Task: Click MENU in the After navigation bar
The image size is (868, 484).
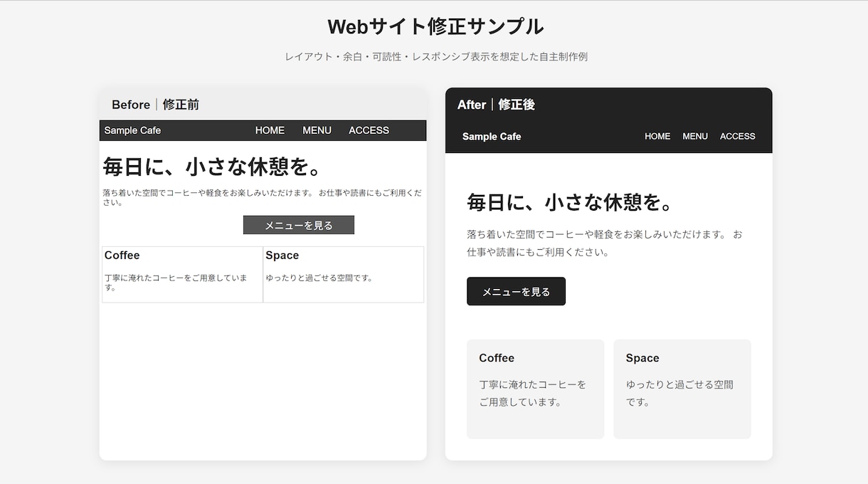Action: 695,136
